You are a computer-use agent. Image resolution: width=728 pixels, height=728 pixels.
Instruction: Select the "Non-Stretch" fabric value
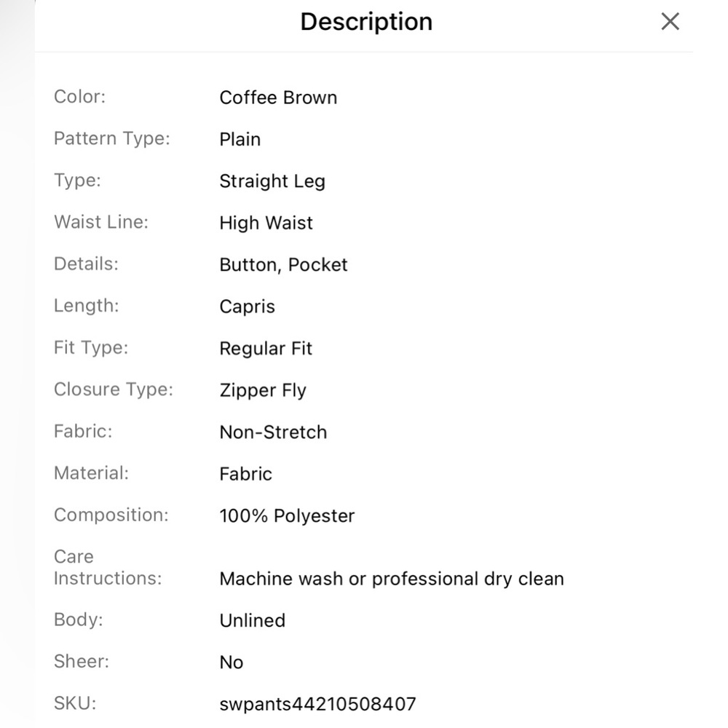274,432
